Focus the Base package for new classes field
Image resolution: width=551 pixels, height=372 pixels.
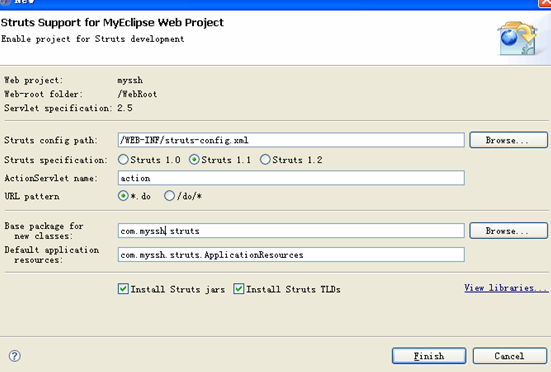pyautogui.click(x=291, y=230)
